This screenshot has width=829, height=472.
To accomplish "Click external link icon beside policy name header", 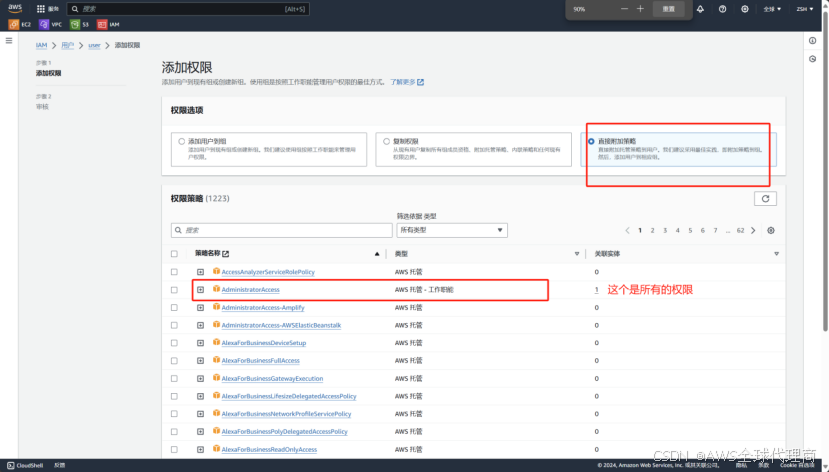I will click(226, 254).
